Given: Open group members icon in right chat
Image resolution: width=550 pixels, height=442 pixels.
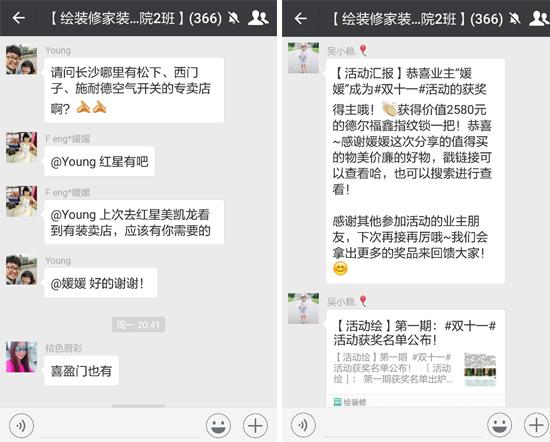Looking at the screenshot, I should [x=539, y=18].
